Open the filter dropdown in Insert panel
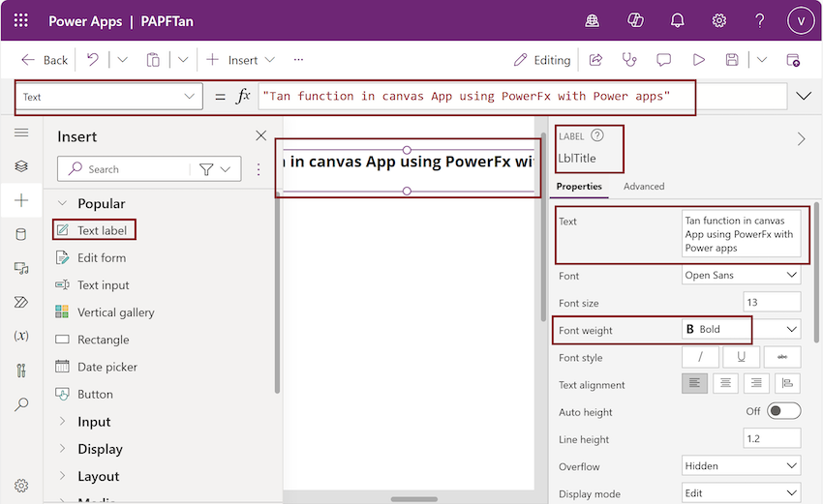The height and width of the screenshot is (504, 823). pyautogui.click(x=215, y=169)
